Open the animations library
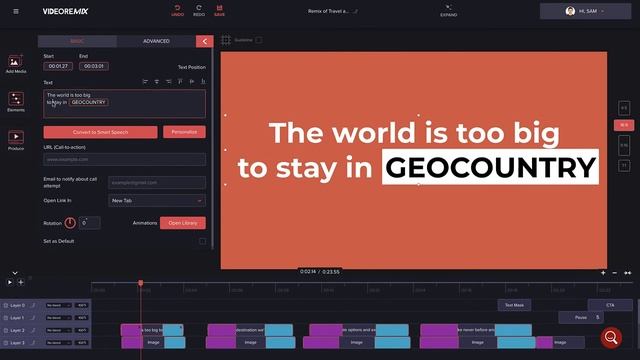 click(182, 223)
